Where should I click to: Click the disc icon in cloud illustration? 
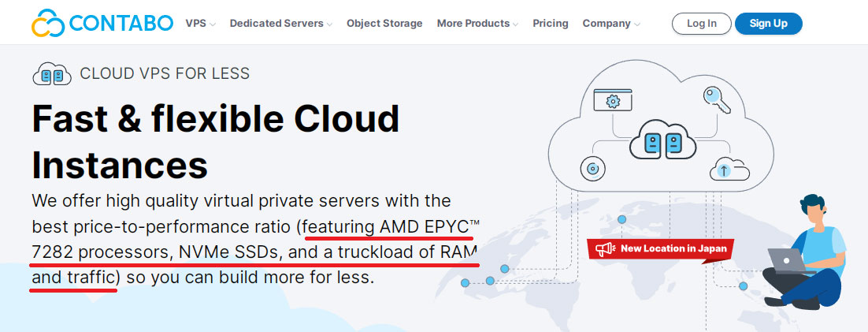593,169
